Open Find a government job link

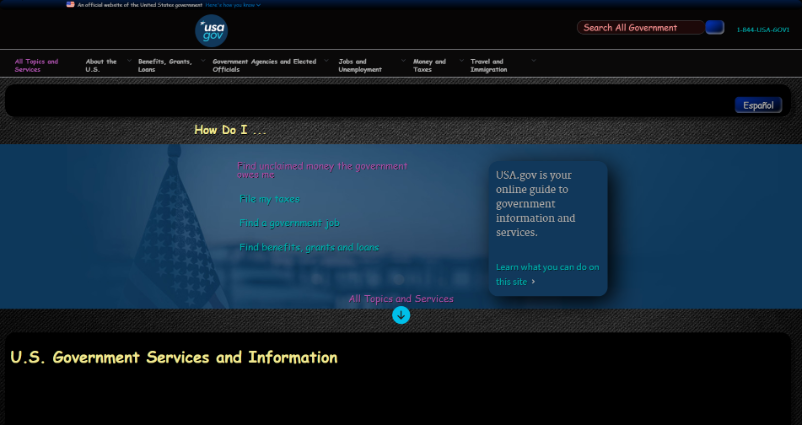pyautogui.click(x=289, y=223)
